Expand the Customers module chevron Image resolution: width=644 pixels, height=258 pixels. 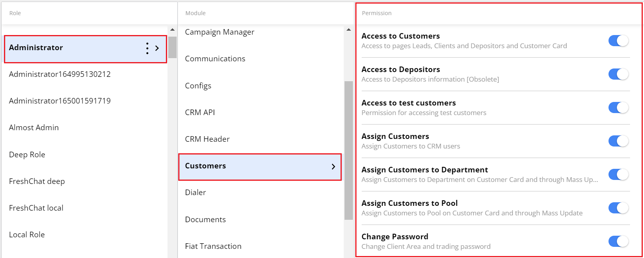(x=334, y=167)
